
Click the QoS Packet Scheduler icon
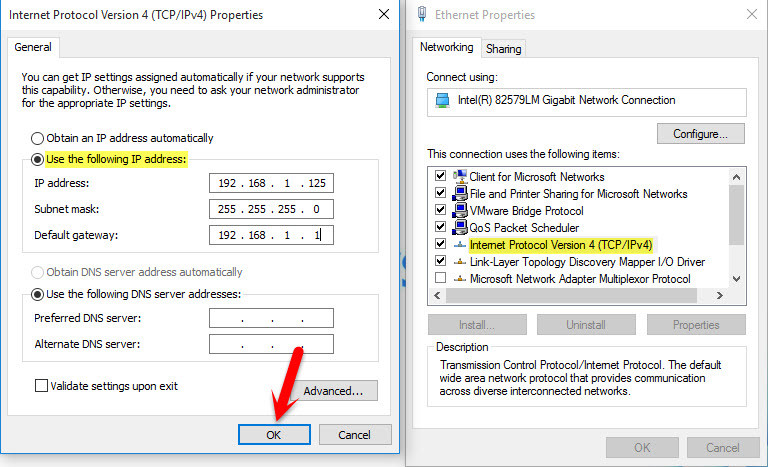coord(460,228)
